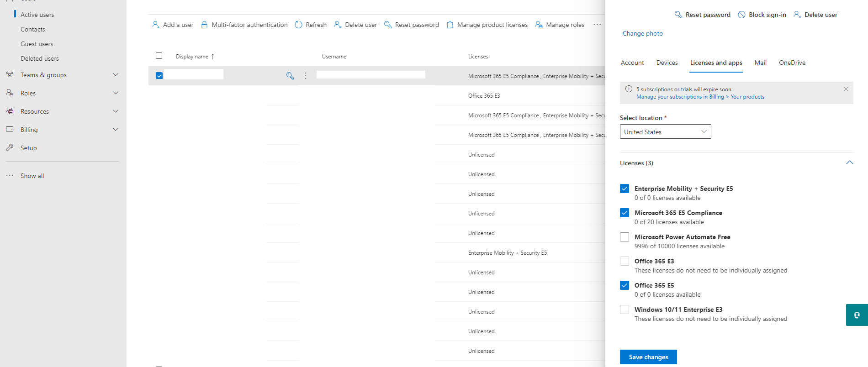
Task: Check Microsoft Power Automate Free license
Action: click(x=625, y=237)
